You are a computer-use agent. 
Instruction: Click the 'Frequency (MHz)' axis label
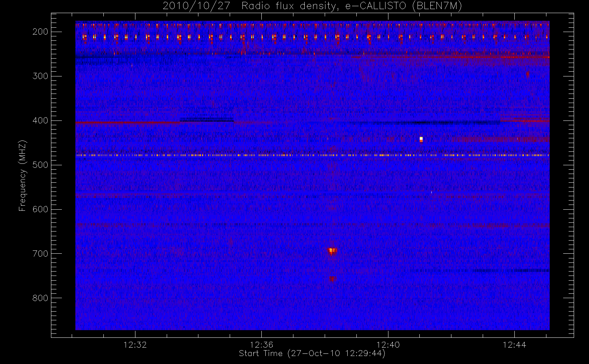[x=23, y=175]
